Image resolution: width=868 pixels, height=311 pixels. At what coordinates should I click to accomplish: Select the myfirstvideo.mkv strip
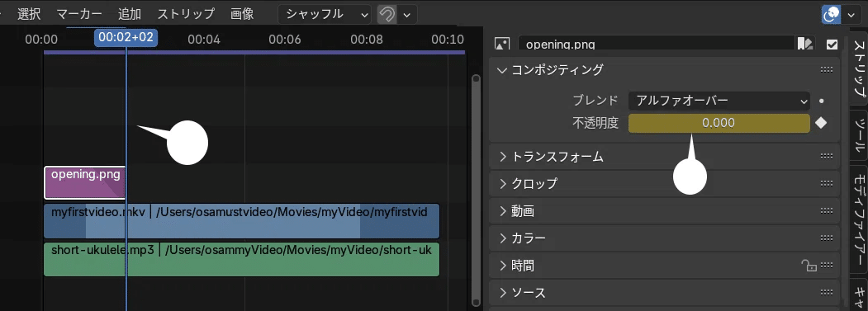click(241, 221)
